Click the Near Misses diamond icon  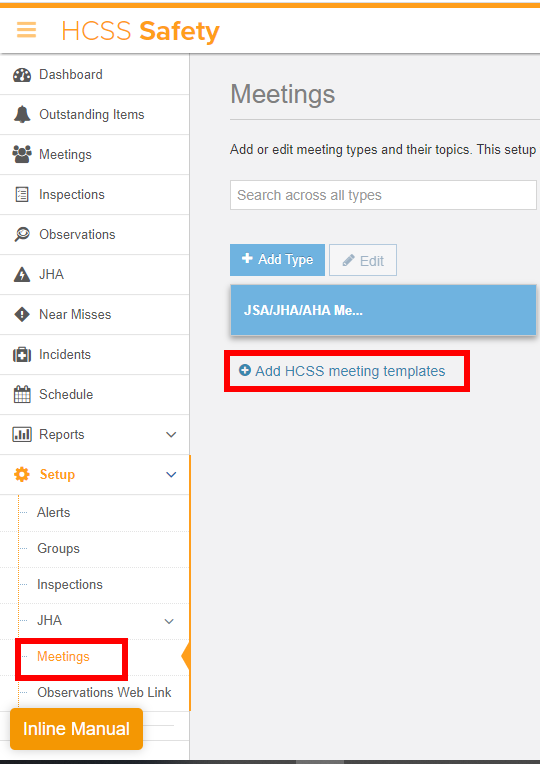(x=22, y=314)
